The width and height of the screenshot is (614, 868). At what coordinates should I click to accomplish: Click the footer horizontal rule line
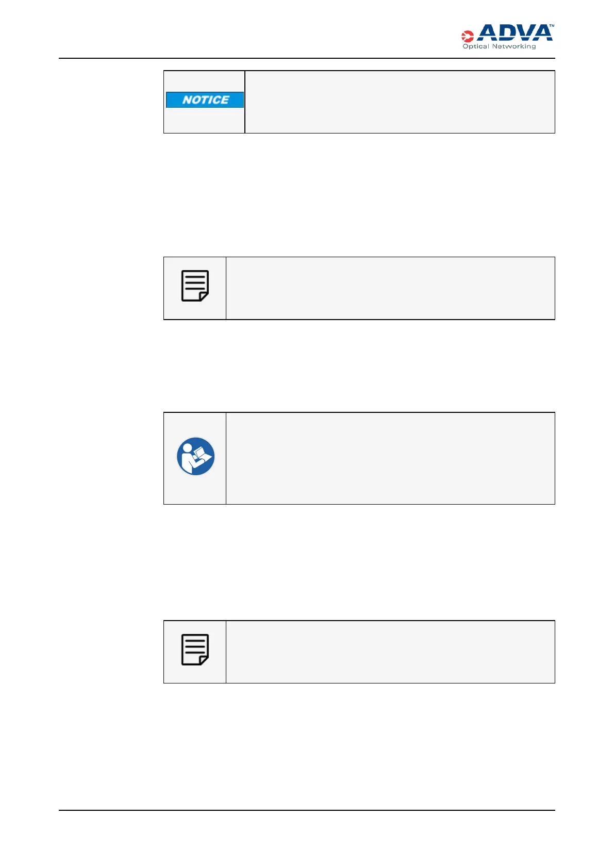click(307, 811)
